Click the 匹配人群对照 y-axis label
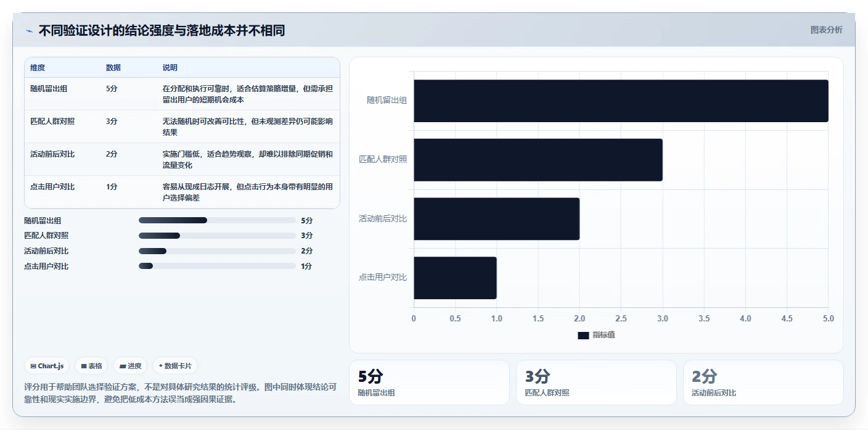Viewport: 868px width, 430px height. (x=383, y=159)
